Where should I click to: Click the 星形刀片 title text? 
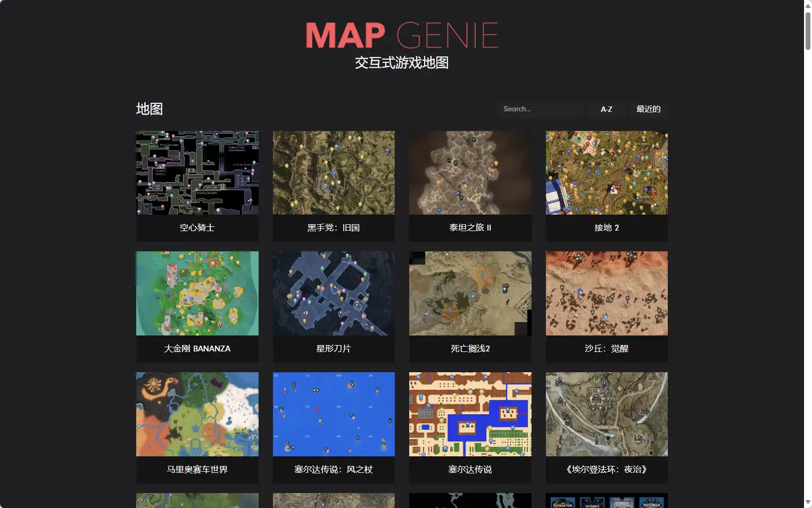pyautogui.click(x=334, y=349)
